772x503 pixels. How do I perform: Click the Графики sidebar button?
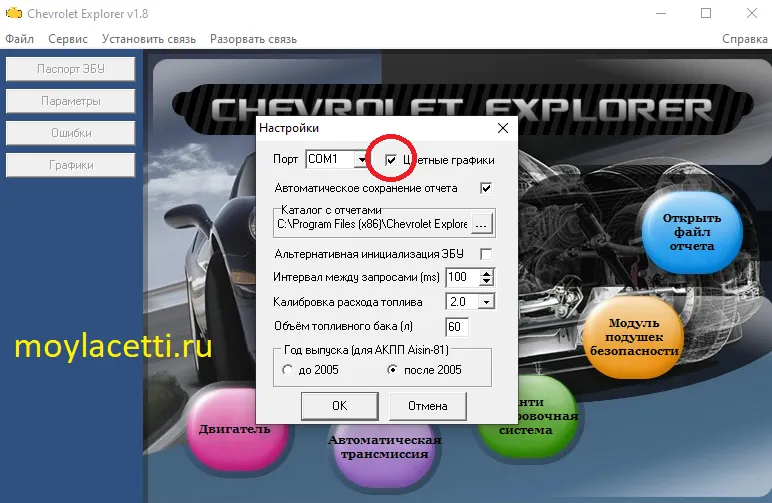(70, 165)
